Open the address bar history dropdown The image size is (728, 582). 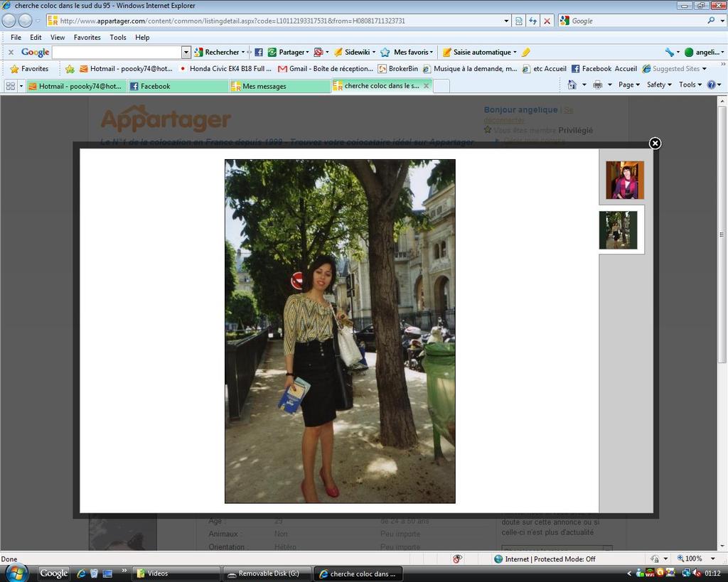506,21
